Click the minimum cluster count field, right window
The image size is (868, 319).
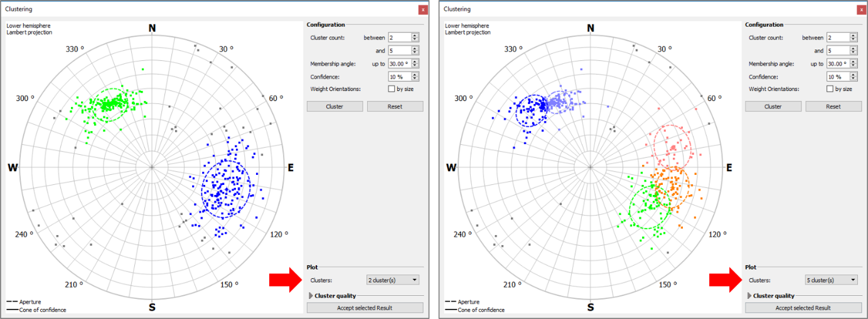click(x=842, y=38)
